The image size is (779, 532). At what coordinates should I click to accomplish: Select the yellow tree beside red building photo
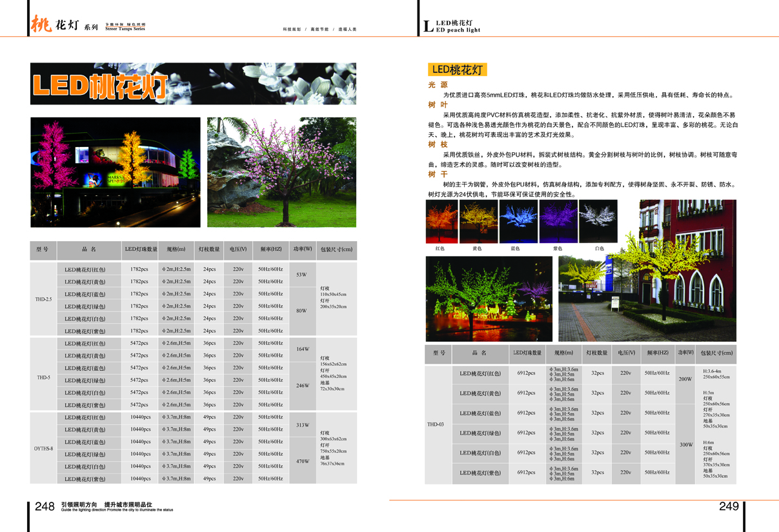coord(647,271)
